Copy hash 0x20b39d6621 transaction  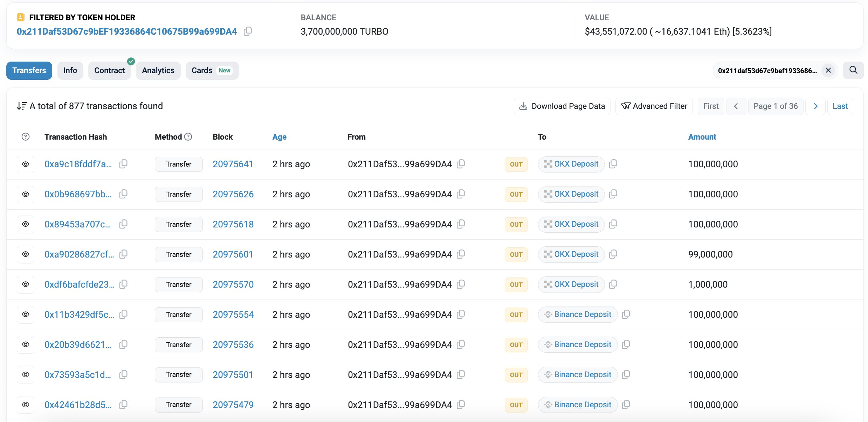pos(123,344)
